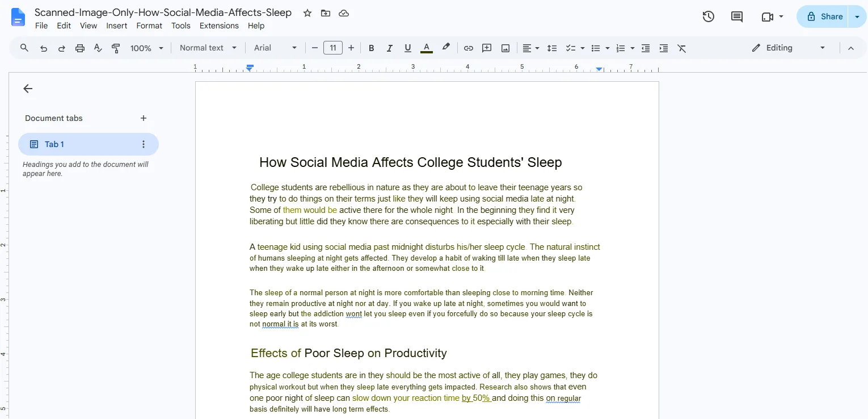The width and height of the screenshot is (868, 419).
Task: Click the font size field
Action: (333, 48)
